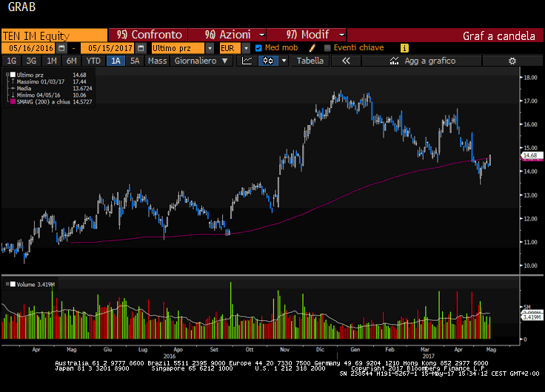The height and width of the screenshot is (392, 545).
Task: Click the 97) Modif button
Action: click(x=307, y=35)
